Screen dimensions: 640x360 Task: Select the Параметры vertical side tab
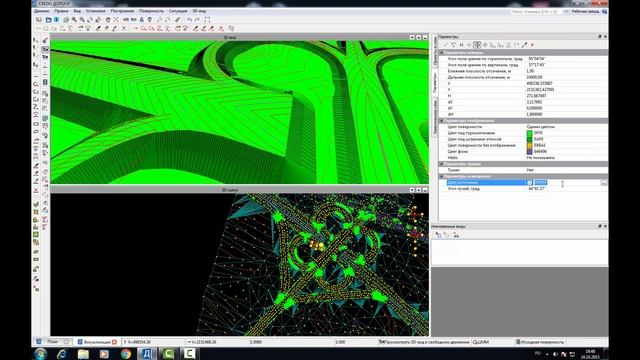435,83
